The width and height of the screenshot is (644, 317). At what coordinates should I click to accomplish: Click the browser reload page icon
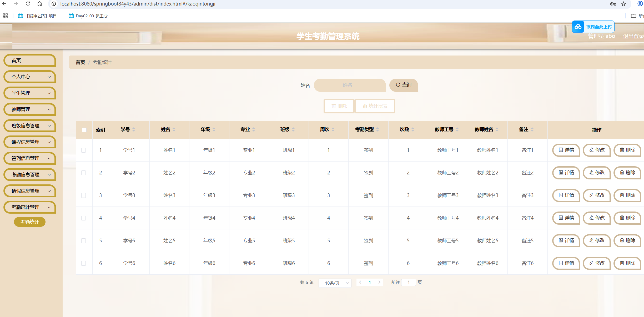pyautogui.click(x=28, y=4)
